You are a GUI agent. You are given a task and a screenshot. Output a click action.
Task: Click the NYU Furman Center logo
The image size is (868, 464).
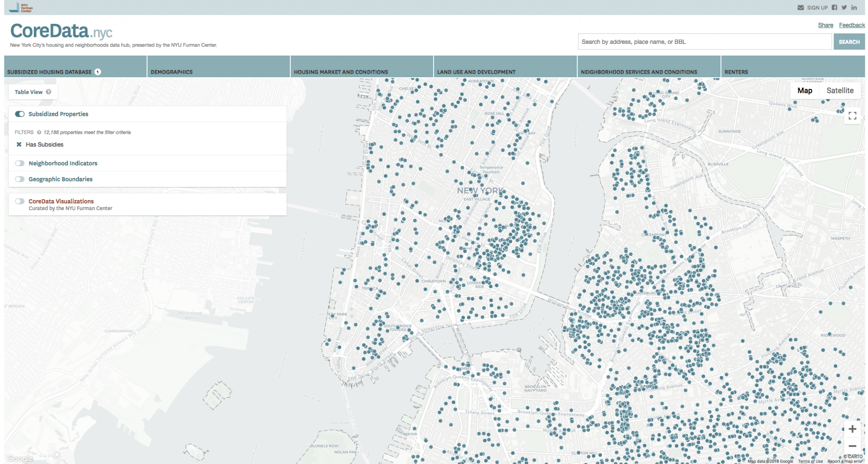pyautogui.click(x=21, y=7)
